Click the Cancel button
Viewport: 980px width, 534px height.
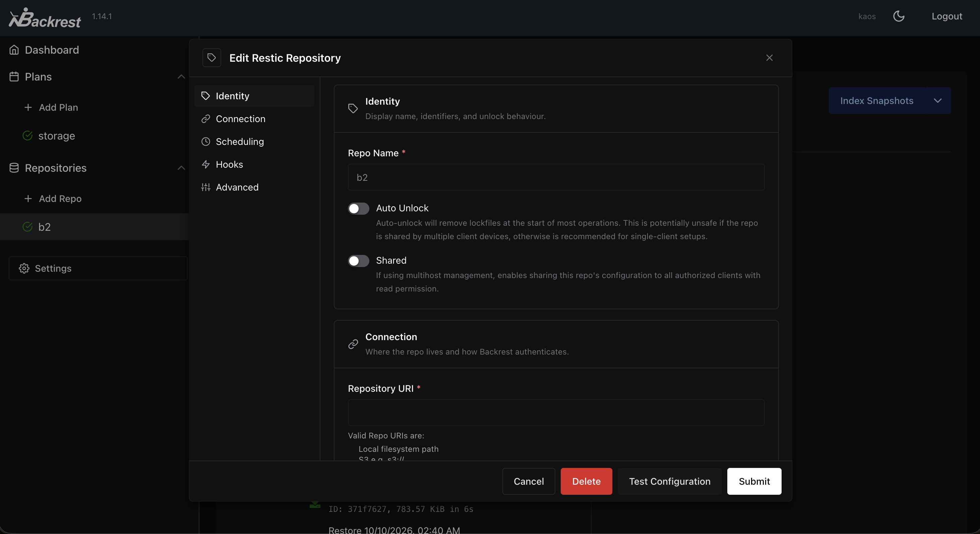tap(529, 481)
